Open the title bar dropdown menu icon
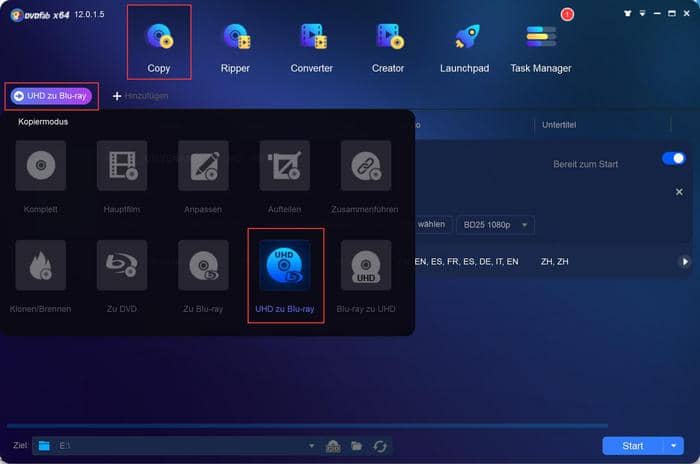The width and height of the screenshot is (700, 464). coord(642,13)
